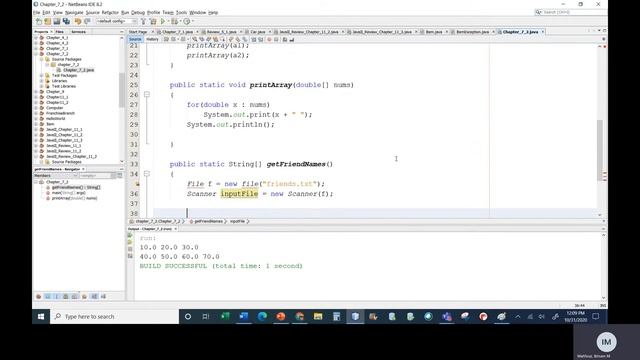Collapse code fold at line 26

point(147,94)
